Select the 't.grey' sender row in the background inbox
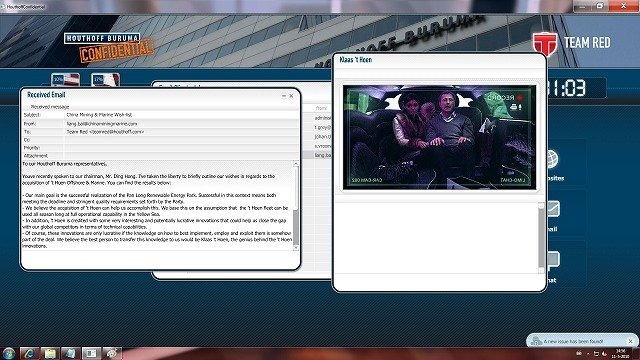640x360 pixels. click(x=323, y=127)
